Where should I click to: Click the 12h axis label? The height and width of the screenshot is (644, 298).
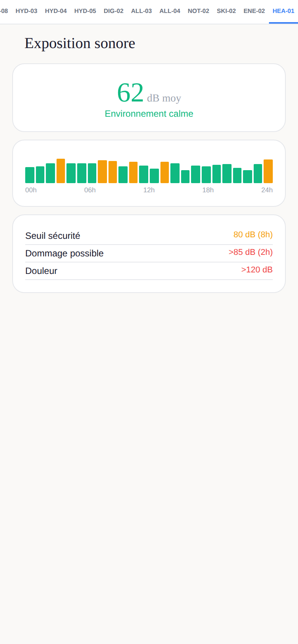(x=149, y=190)
